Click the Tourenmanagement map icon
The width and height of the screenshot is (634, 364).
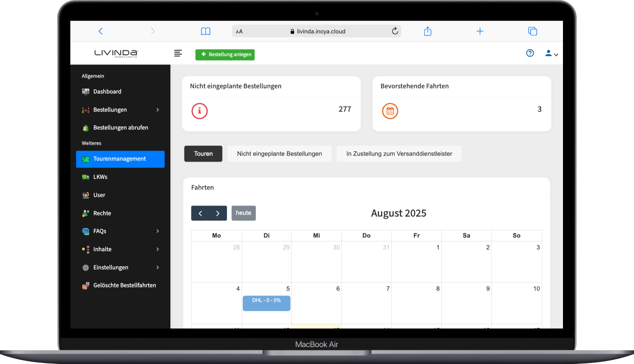[85, 159]
